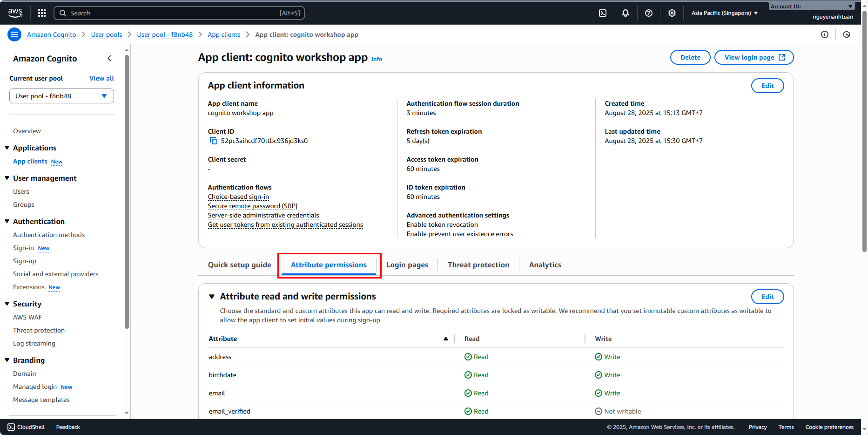The height and width of the screenshot is (435, 868).
Task: Collapse the Amazon Cognito sidebar chevron
Action: point(109,58)
